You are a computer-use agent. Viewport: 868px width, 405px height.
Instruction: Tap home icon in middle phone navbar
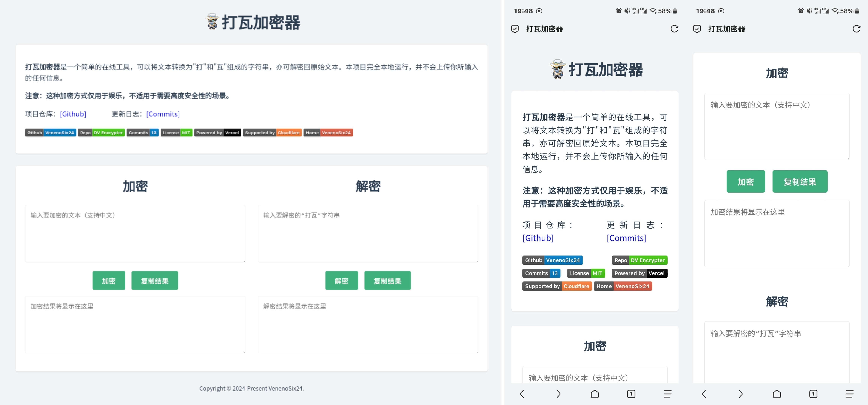click(x=595, y=394)
